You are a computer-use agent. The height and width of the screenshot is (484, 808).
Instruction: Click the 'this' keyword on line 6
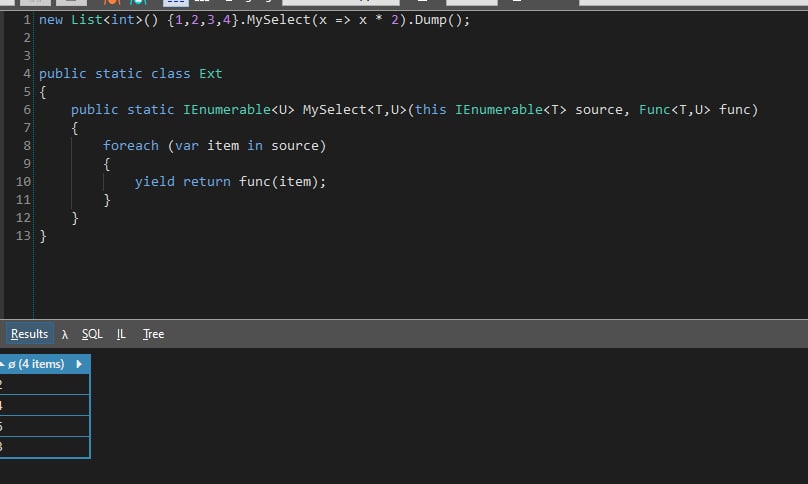(431, 110)
